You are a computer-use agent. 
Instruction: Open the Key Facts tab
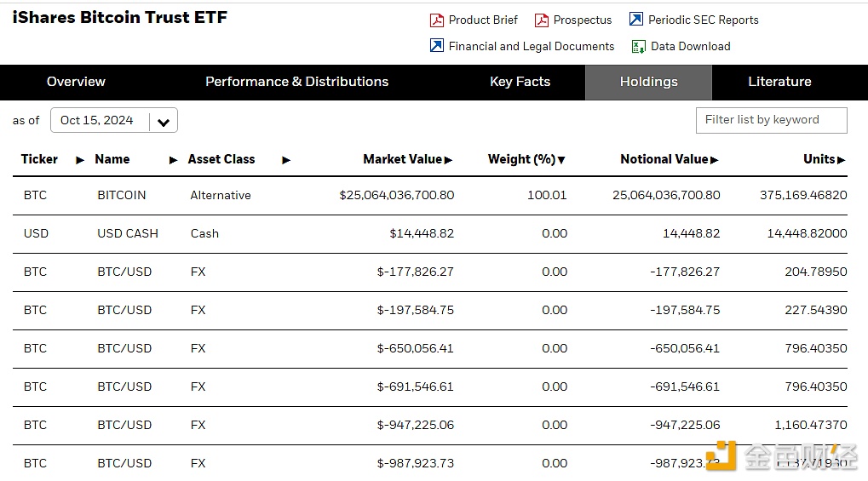coord(520,82)
